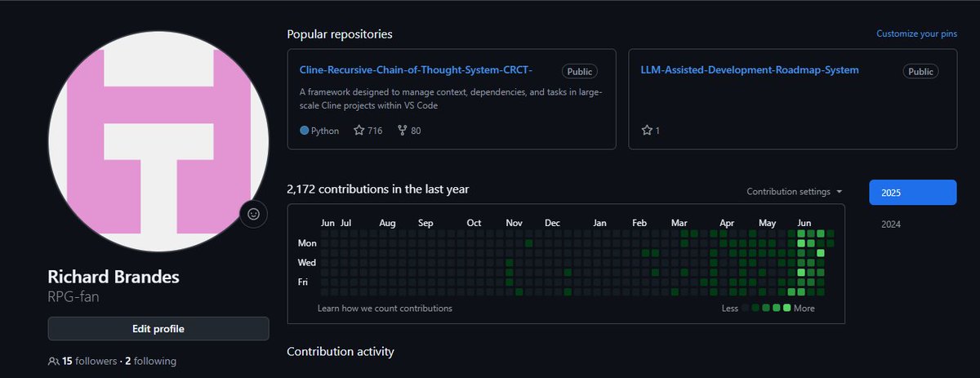Click the followers people icon

coord(54,361)
